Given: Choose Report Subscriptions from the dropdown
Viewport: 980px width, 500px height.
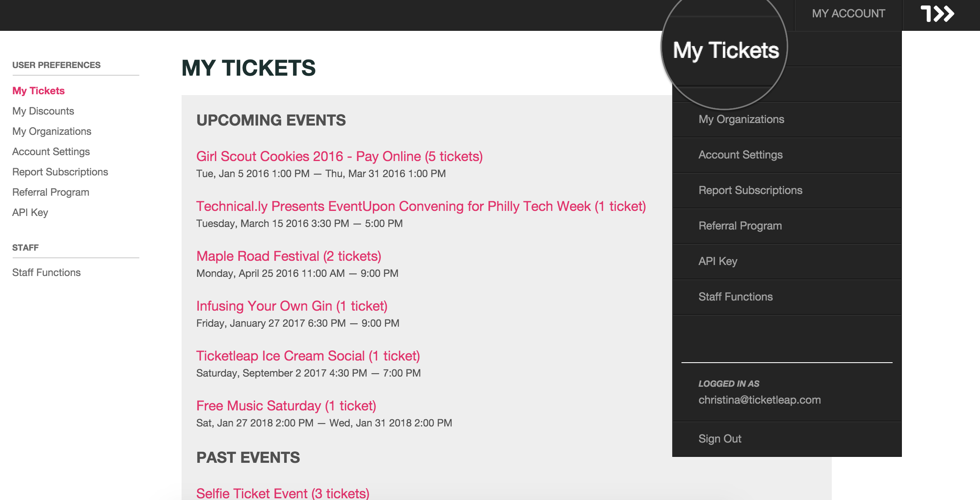Looking at the screenshot, I should (x=751, y=190).
